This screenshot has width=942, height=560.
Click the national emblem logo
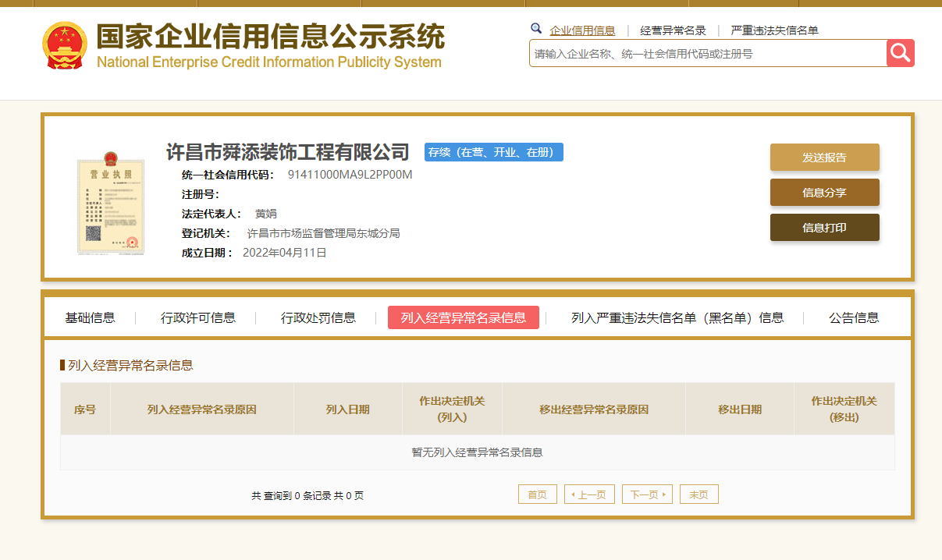point(65,45)
